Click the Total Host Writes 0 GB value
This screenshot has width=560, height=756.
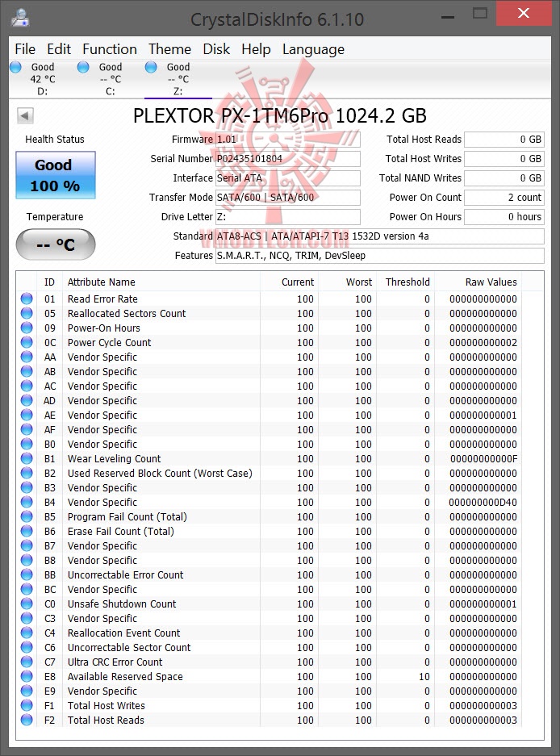click(x=504, y=159)
